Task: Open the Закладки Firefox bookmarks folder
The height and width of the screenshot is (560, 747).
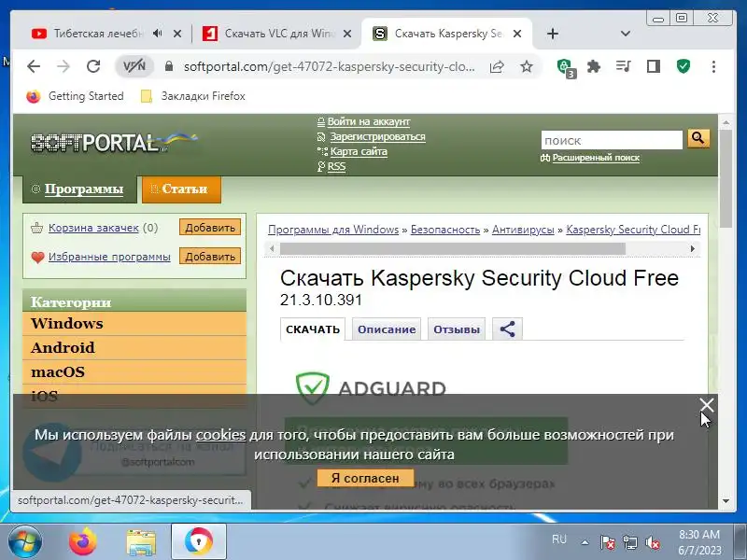Action: 193,96
